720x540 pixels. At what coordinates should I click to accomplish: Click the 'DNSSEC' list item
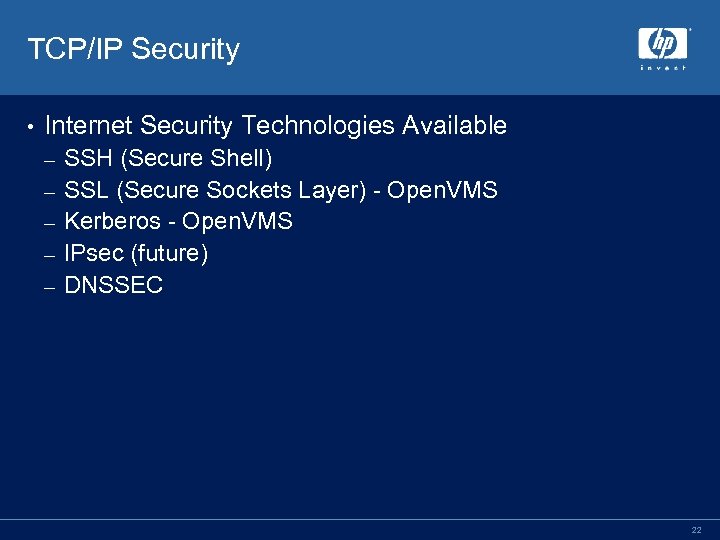click(x=113, y=285)
